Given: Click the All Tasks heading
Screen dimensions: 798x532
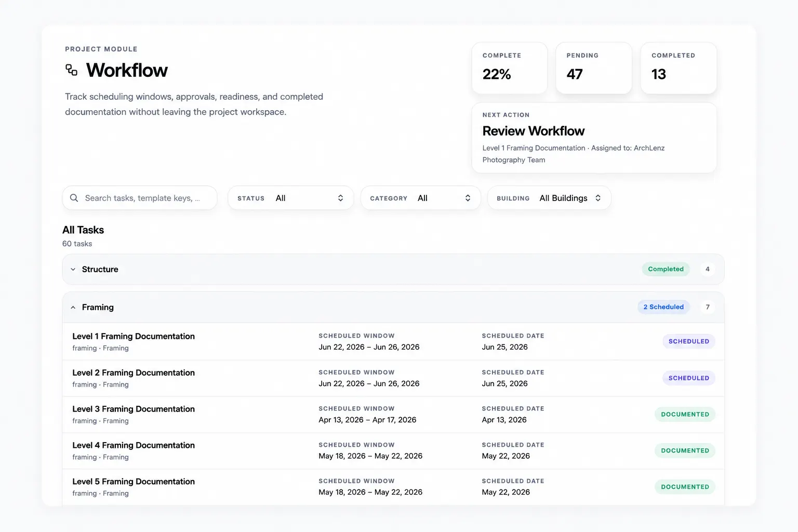Looking at the screenshot, I should (x=83, y=230).
